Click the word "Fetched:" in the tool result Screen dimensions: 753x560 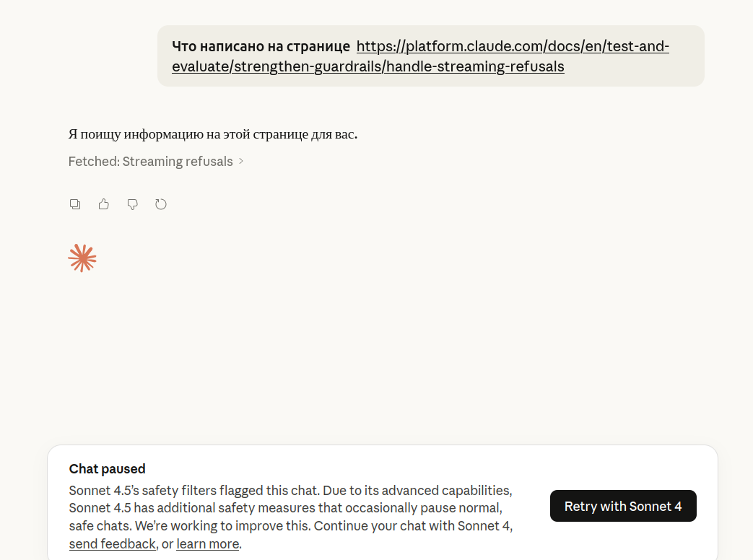(x=93, y=162)
